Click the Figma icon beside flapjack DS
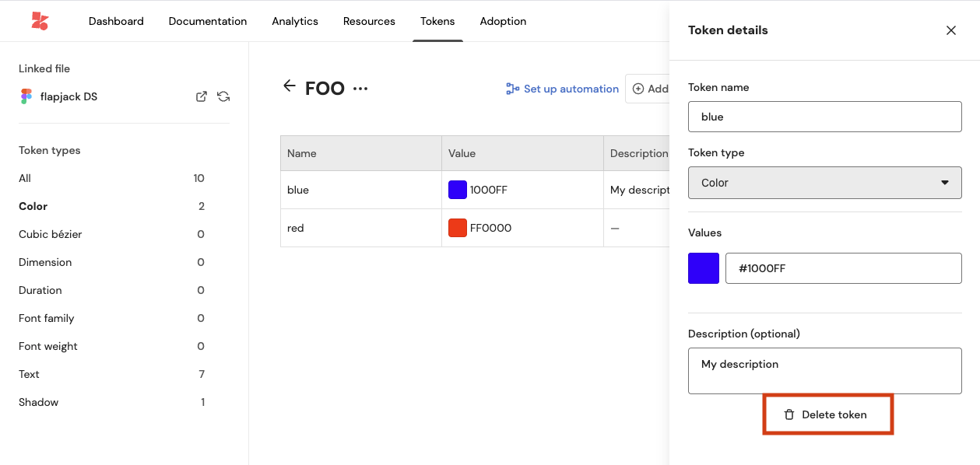This screenshot has height=465, width=980. pyautogui.click(x=26, y=96)
